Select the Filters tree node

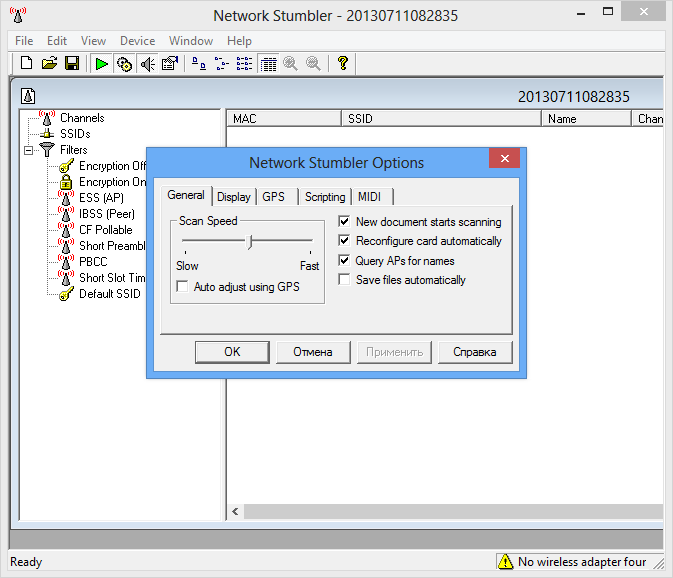(73, 150)
